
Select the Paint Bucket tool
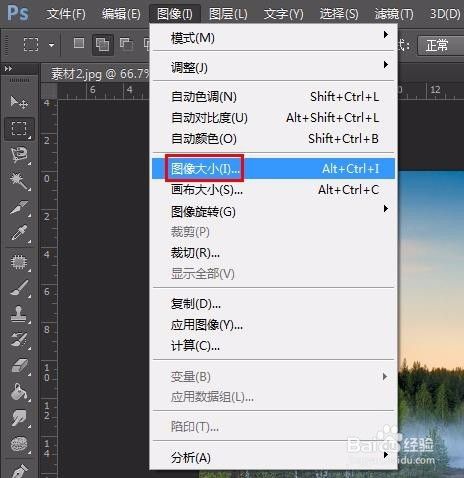point(19,392)
